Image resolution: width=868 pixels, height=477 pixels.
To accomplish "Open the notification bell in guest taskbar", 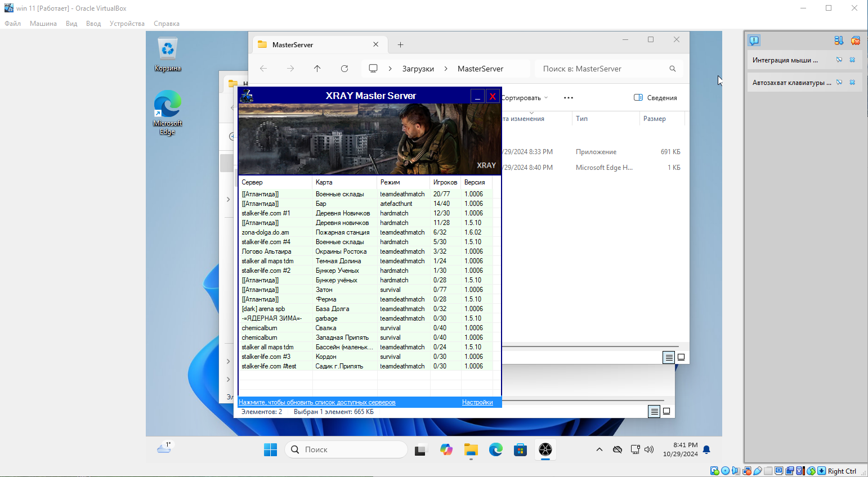I will tap(706, 449).
